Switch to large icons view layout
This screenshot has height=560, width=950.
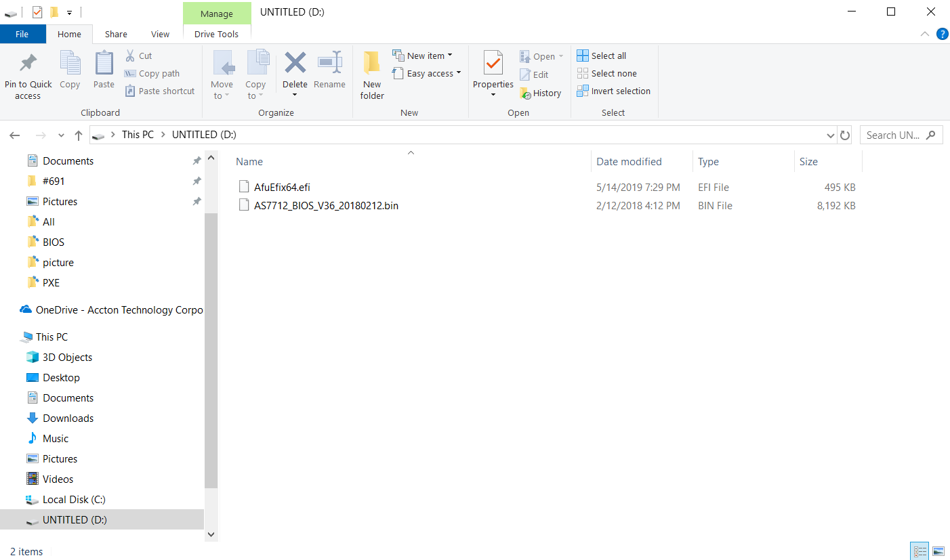pos(938,551)
